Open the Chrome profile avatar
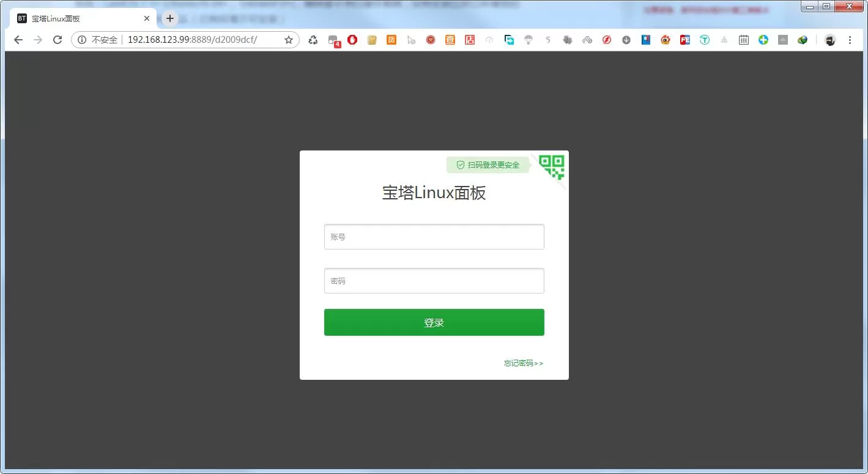Image resolution: width=868 pixels, height=474 pixels. [x=830, y=40]
